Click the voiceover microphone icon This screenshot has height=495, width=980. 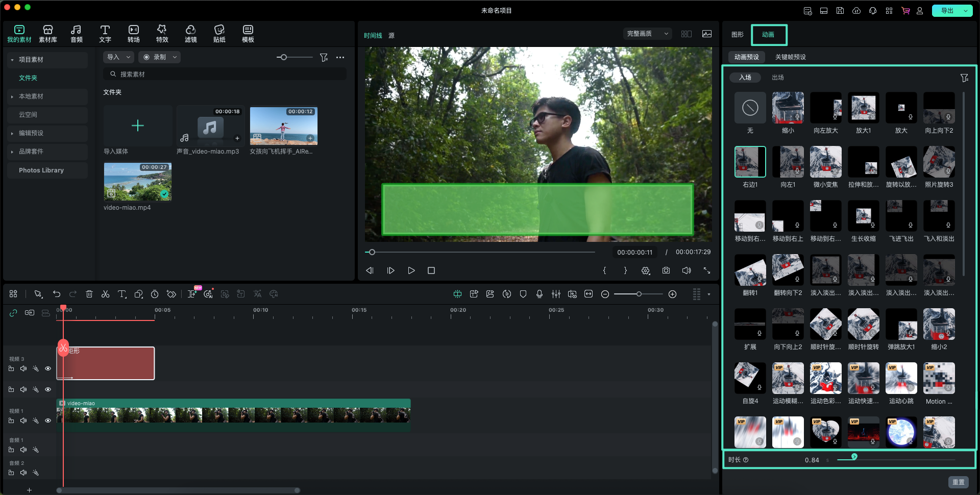tap(540, 294)
